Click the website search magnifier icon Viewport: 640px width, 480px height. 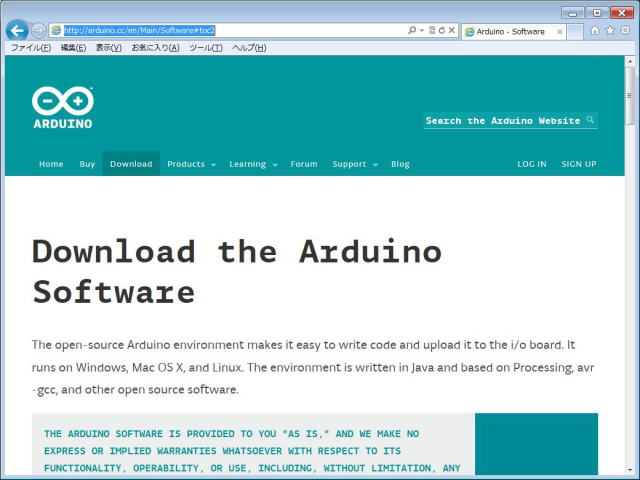tap(590, 120)
